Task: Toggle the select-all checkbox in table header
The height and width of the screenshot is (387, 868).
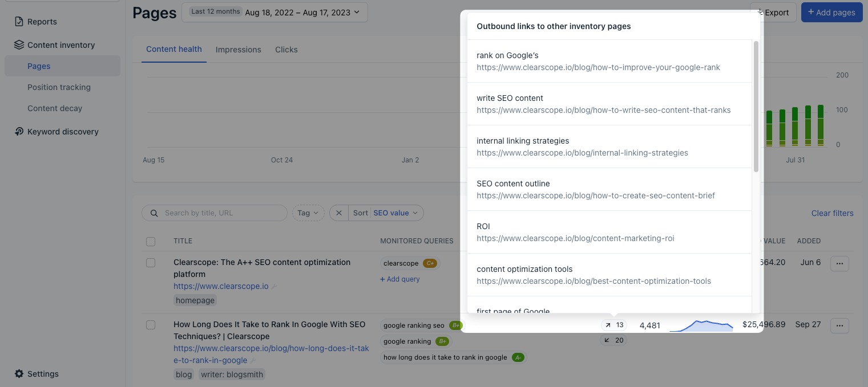Action: coord(151,242)
